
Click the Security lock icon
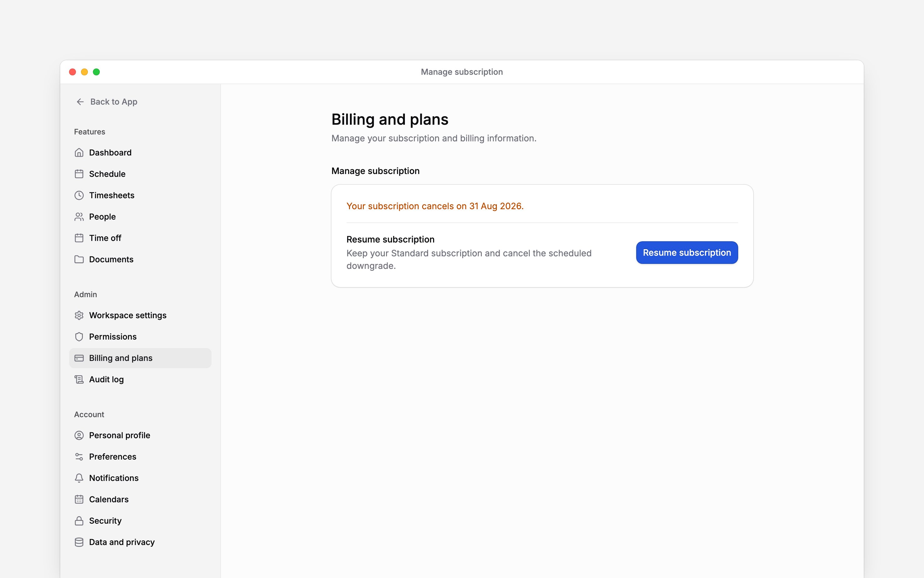[x=79, y=521]
